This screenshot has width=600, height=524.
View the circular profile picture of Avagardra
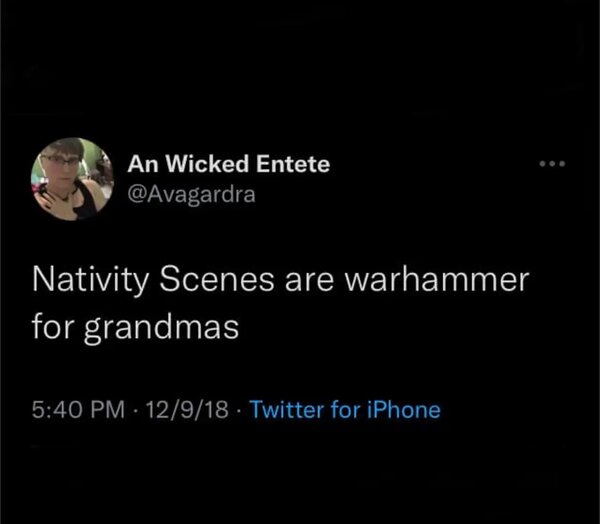[72, 179]
